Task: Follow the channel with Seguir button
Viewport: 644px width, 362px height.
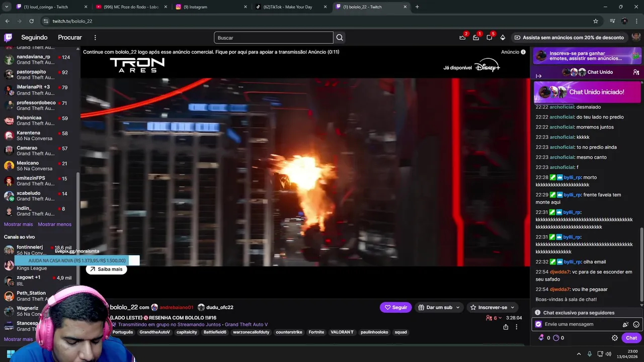Action: click(395, 307)
